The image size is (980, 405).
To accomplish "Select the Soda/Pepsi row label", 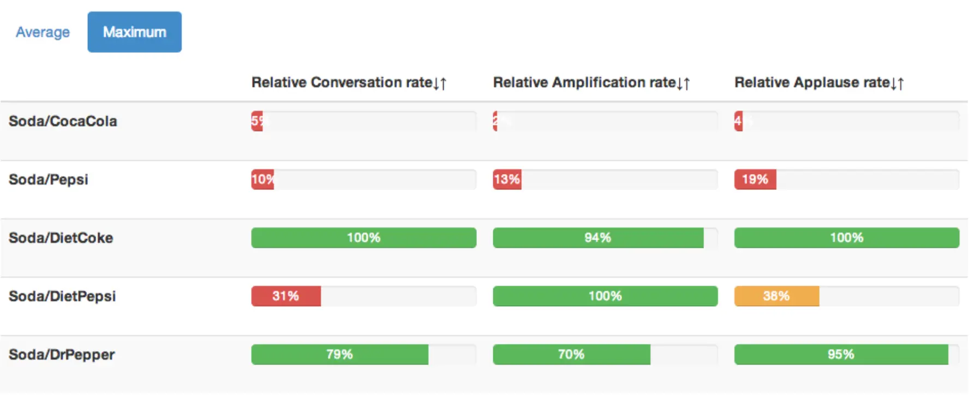I will [x=49, y=180].
